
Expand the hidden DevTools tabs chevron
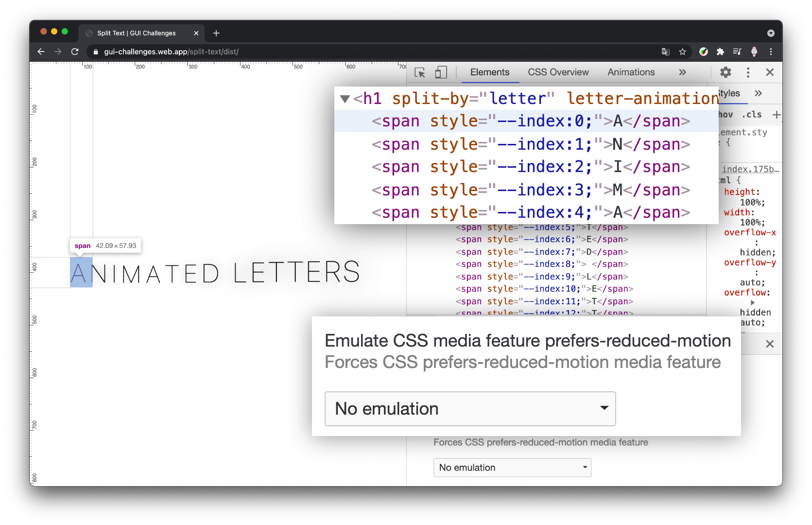pyautogui.click(x=682, y=72)
